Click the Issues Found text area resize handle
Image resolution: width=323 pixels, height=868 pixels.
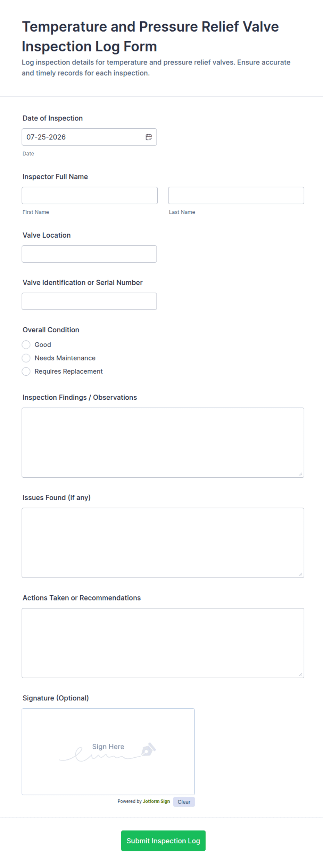click(300, 574)
